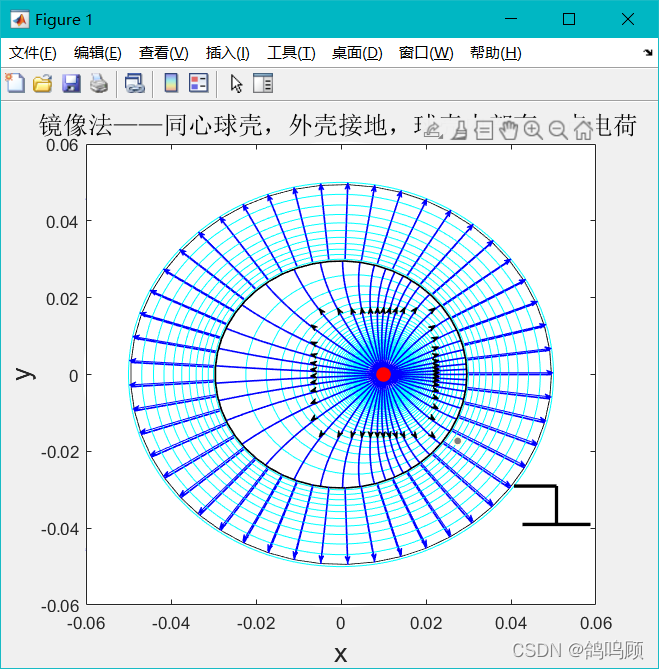This screenshot has height=669, width=659.
Task: Click the ground symbol drawn on plot
Action: pyautogui.click(x=552, y=505)
